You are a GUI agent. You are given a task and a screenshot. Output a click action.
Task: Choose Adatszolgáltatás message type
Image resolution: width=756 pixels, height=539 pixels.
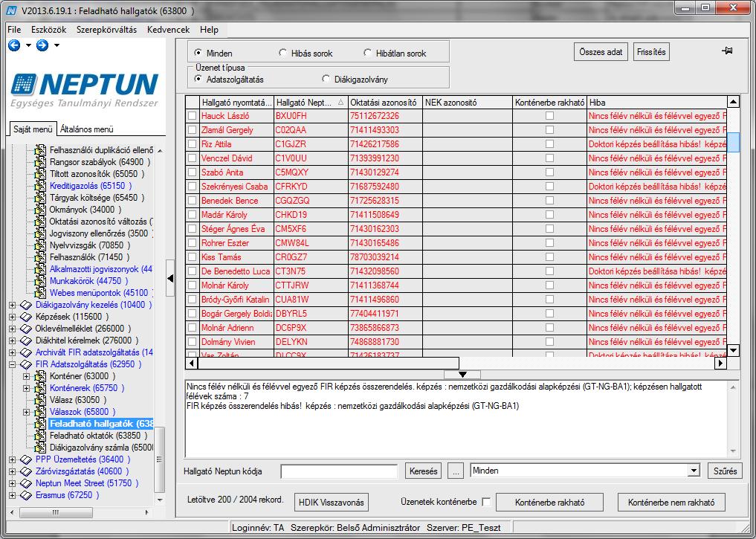pyautogui.click(x=198, y=79)
